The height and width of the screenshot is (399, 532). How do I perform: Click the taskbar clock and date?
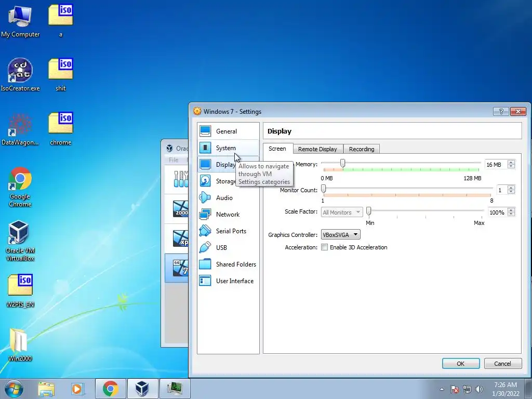click(506, 389)
